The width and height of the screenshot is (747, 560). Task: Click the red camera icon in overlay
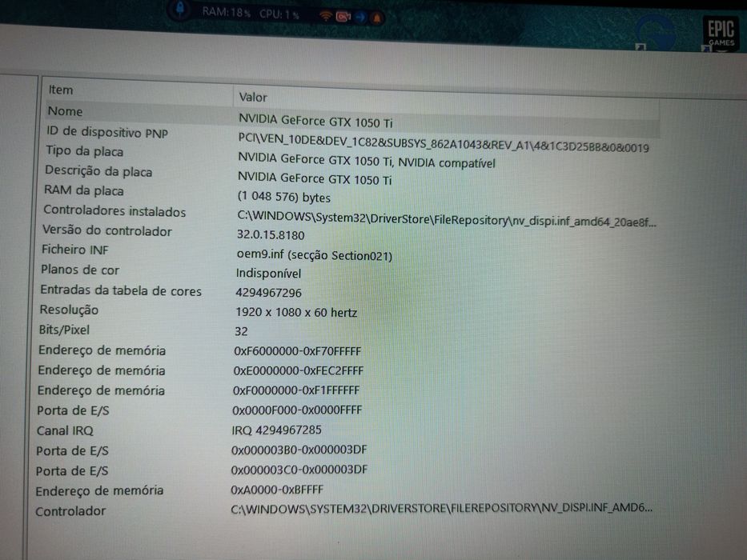click(343, 17)
